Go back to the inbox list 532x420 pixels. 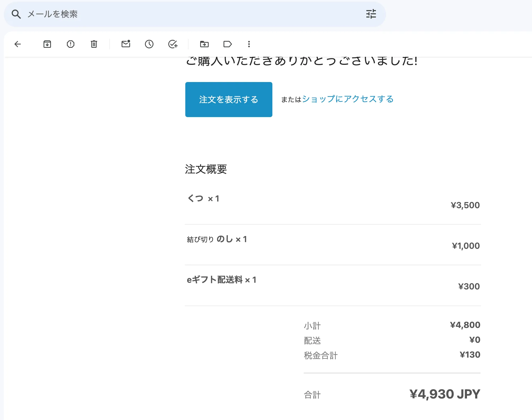[x=18, y=44]
